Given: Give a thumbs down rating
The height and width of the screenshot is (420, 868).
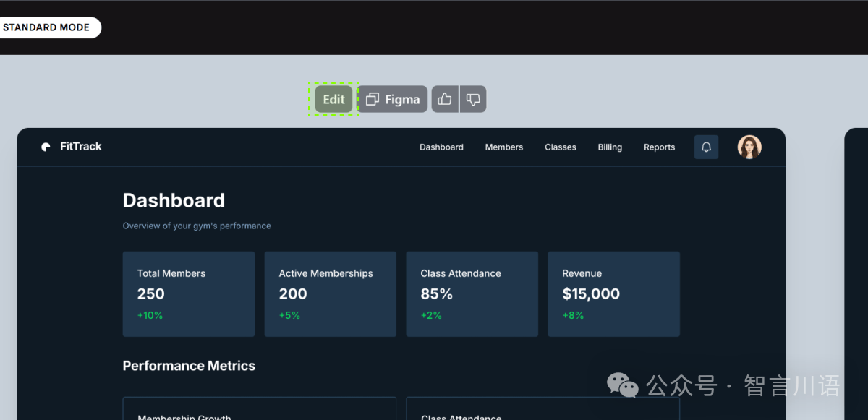Looking at the screenshot, I should [x=473, y=99].
